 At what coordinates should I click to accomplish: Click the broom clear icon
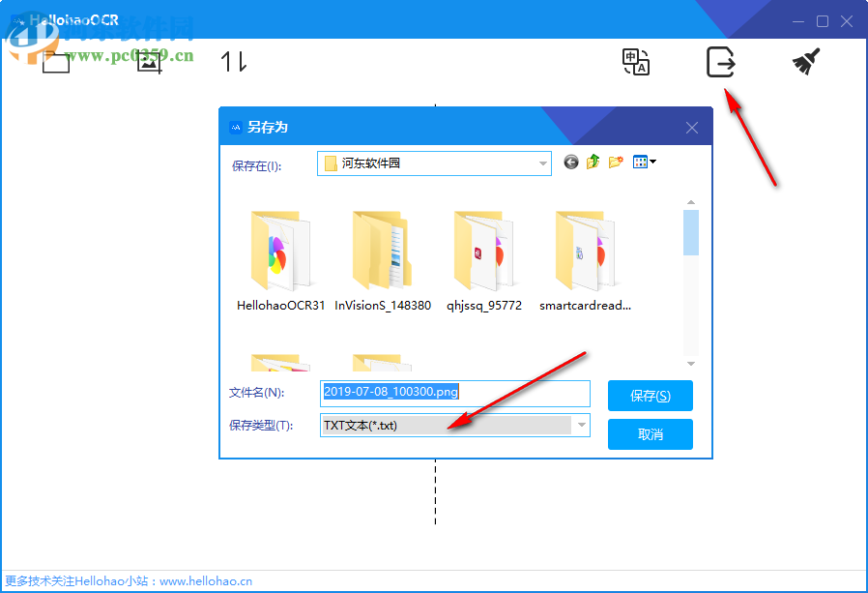click(806, 62)
